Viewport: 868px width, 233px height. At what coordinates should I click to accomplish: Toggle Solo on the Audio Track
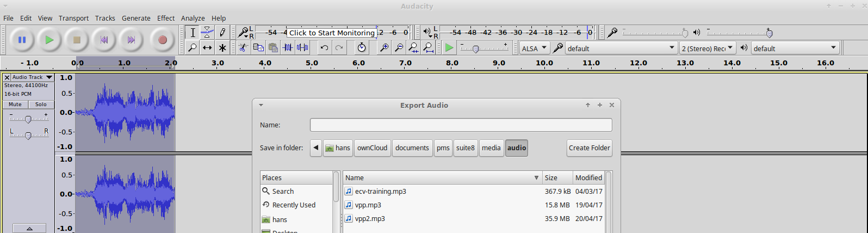pyautogui.click(x=41, y=105)
